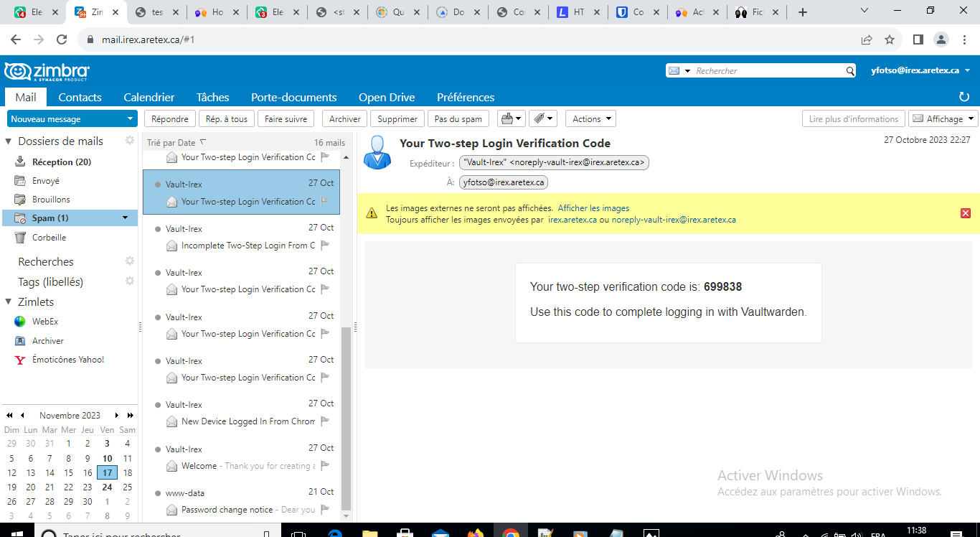The image size is (980, 537).
Task: Toggle read status dot on Welcome message row
Action: [x=158, y=449]
